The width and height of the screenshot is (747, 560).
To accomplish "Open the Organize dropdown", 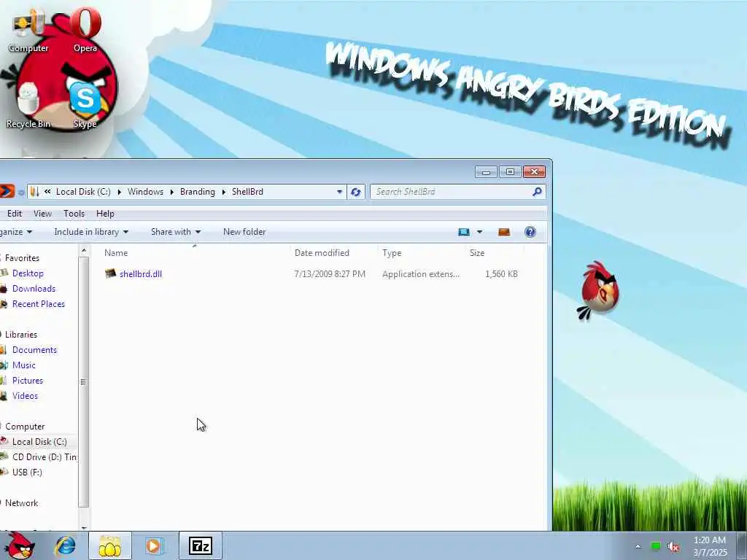I will pyautogui.click(x=16, y=232).
